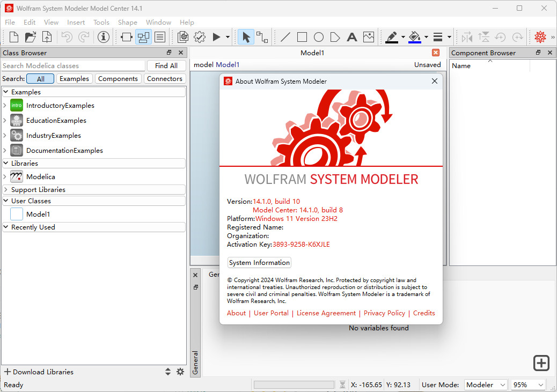Activate the Connection Line tool
Image resolution: width=557 pixels, height=392 pixels.
(262, 37)
